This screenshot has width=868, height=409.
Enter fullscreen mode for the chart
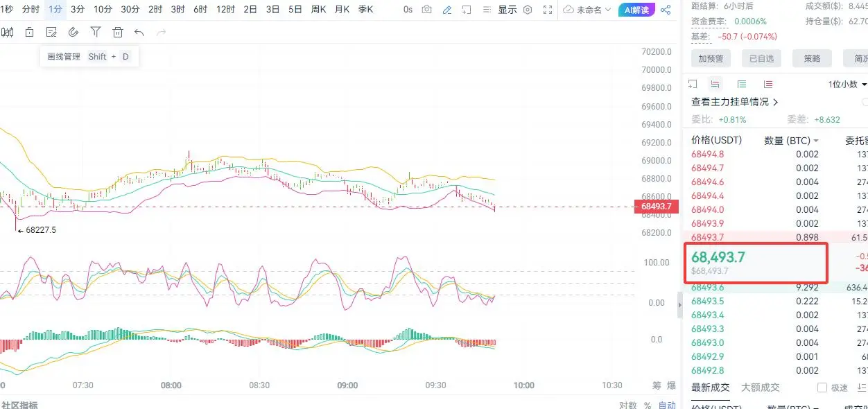548,10
